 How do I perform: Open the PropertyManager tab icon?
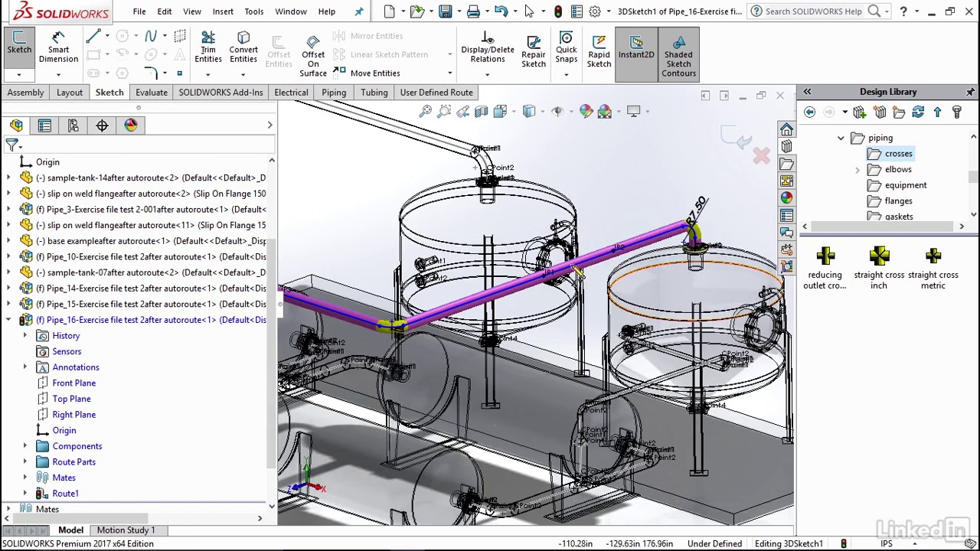pyautogui.click(x=44, y=126)
